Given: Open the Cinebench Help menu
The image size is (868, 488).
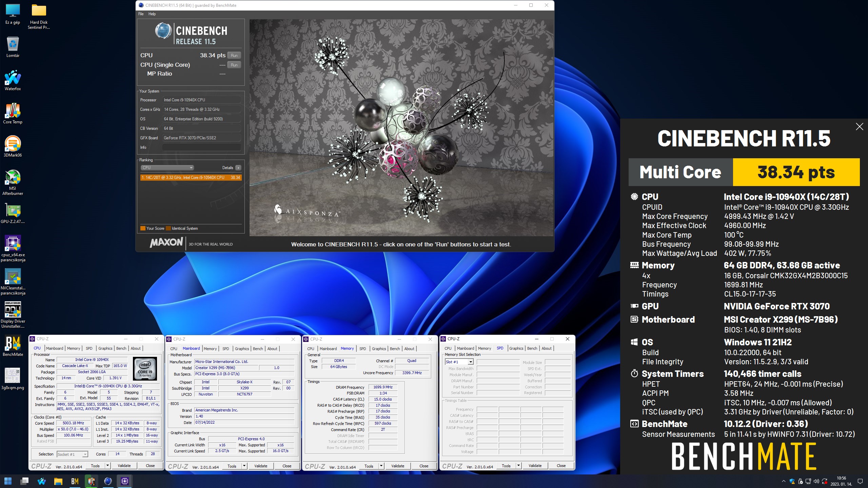Looking at the screenshot, I should click(152, 14).
